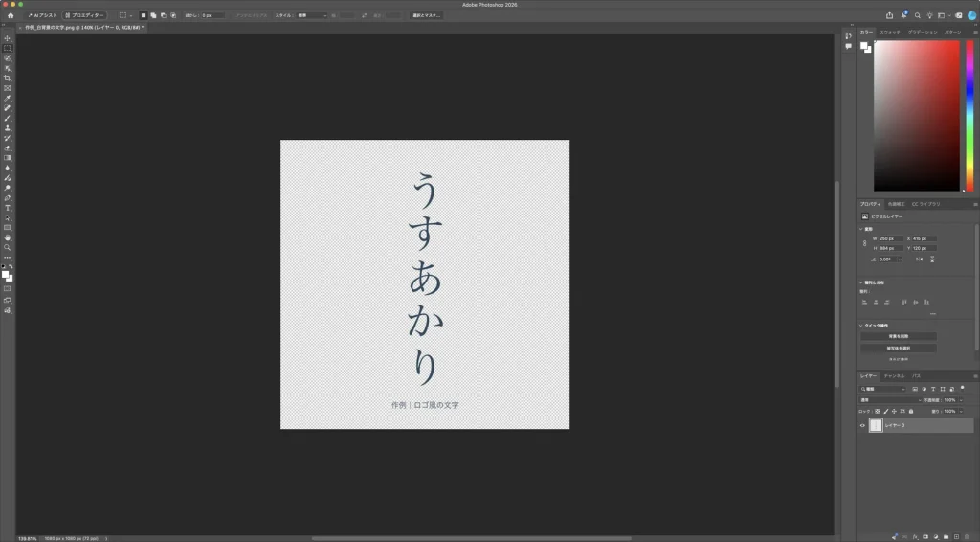Image resolution: width=980 pixels, height=542 pixels.
Task: Select the Pen tool
Action: (x=8, y=198)
